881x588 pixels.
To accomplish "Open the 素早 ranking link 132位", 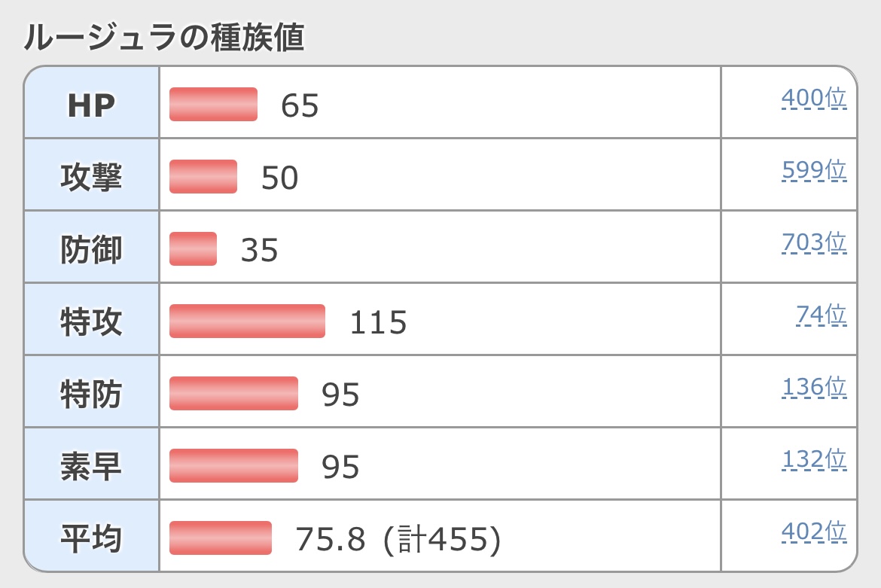I will [814, 460].
